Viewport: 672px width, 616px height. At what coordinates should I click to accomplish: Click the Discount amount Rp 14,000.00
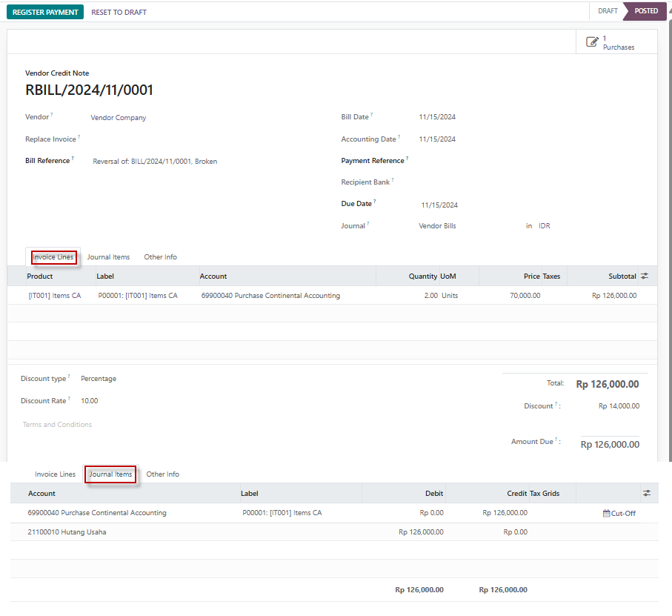(619, 406)
